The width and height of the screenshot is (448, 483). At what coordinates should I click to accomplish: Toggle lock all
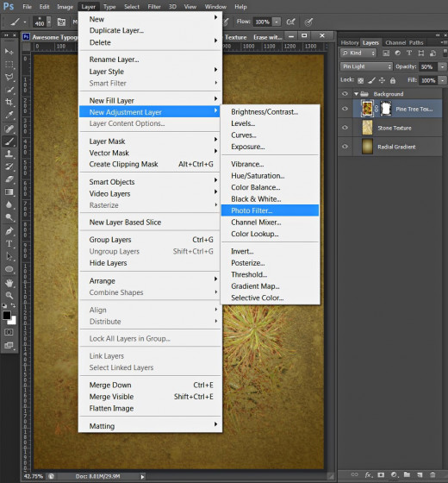point(393,81)
